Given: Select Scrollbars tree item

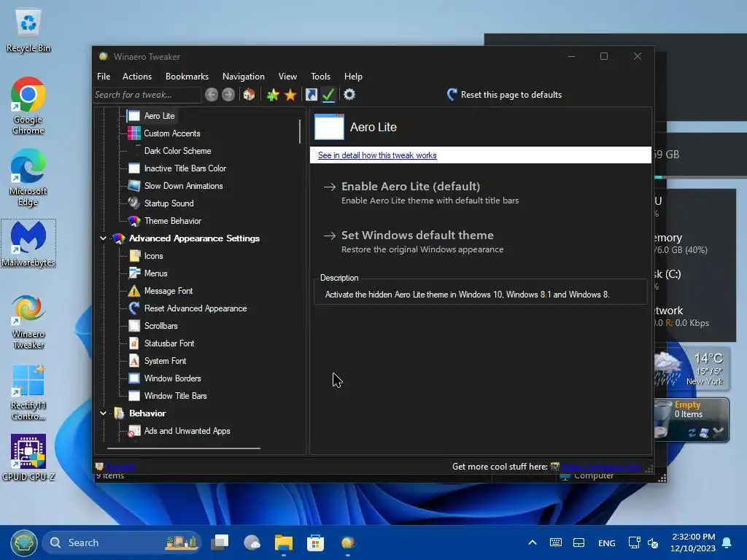Looking at the screenshot, I should point(160,326).
